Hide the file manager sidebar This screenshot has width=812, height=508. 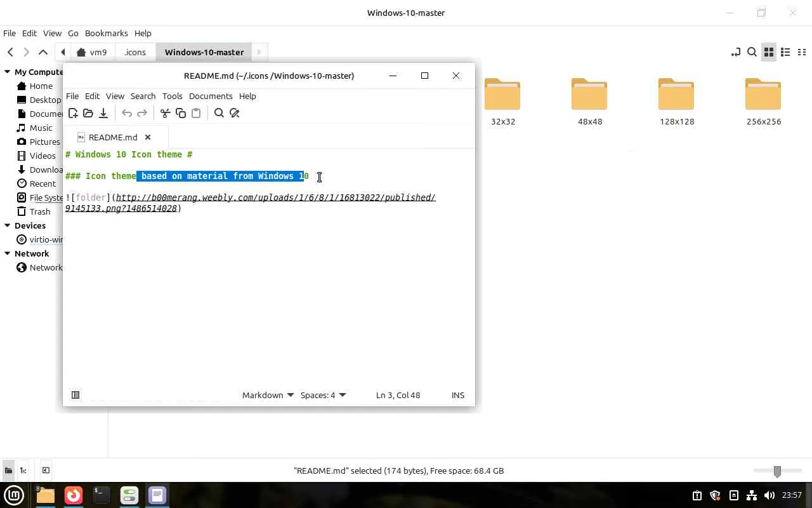tap(46, 471)
